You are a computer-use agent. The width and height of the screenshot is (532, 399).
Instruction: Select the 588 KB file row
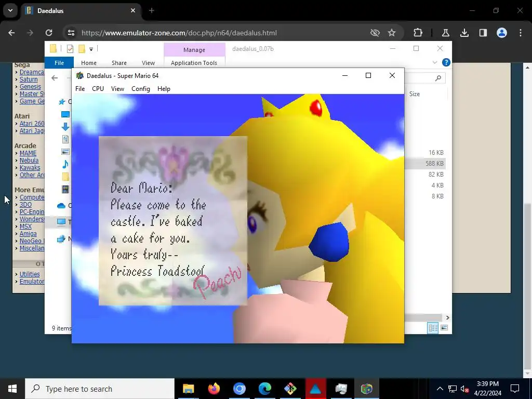(425, 164)
